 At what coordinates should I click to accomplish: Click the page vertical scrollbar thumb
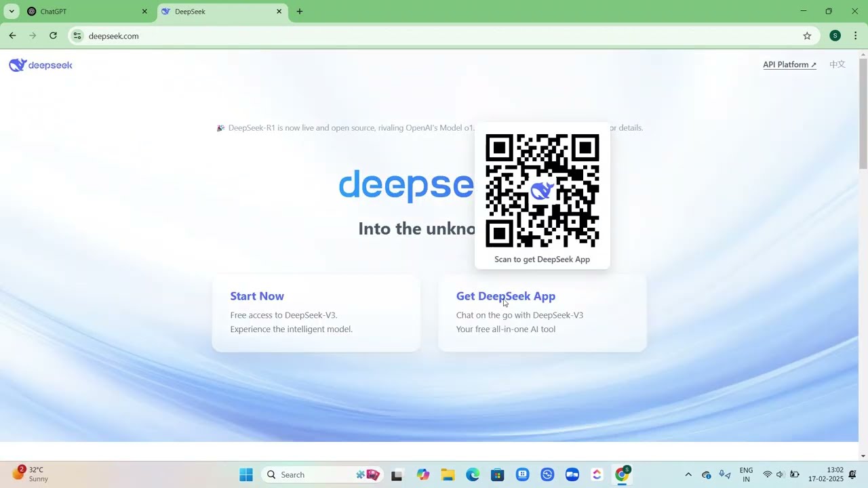coord(863,114)
